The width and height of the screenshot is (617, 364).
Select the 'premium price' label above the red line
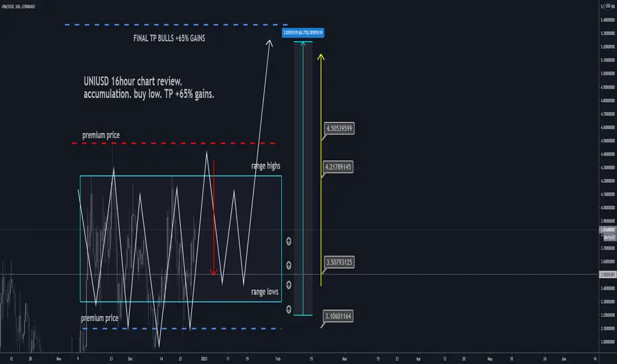(x=101, y=136)
